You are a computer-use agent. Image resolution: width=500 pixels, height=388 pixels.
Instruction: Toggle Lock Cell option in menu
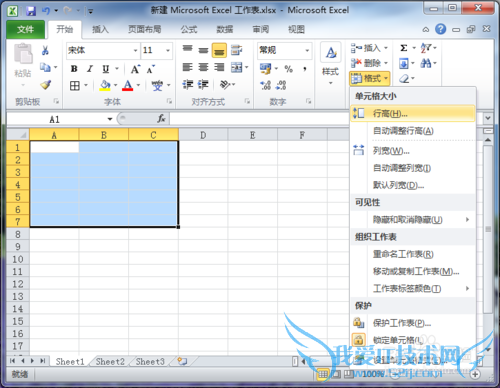coord(413,340)
